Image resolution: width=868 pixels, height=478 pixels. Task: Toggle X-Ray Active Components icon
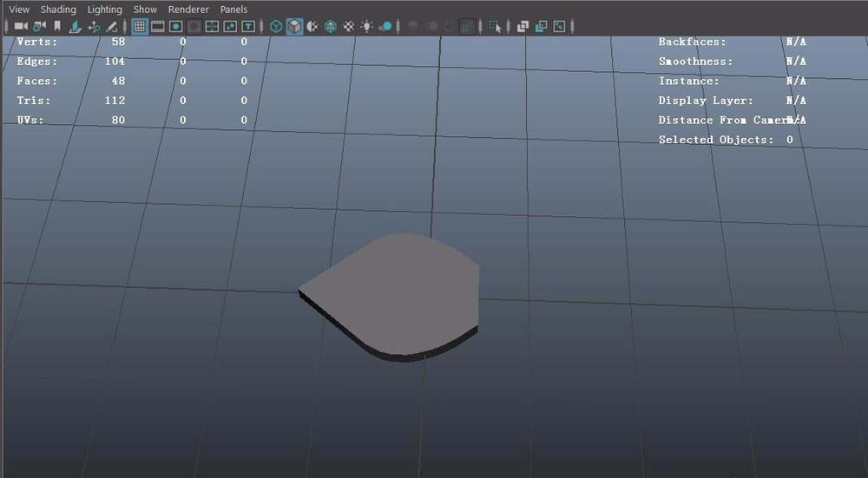tap(541, 26)
